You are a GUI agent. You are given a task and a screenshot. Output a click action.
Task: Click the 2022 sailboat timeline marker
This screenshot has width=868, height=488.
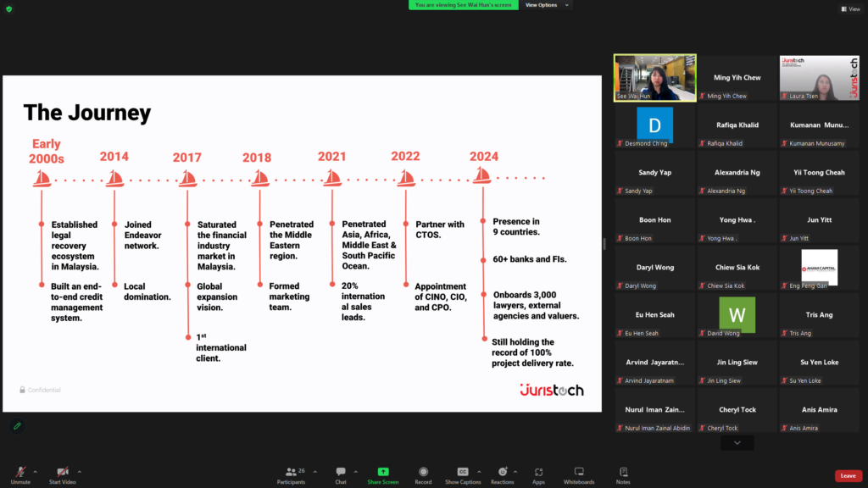tap(406, 178)
